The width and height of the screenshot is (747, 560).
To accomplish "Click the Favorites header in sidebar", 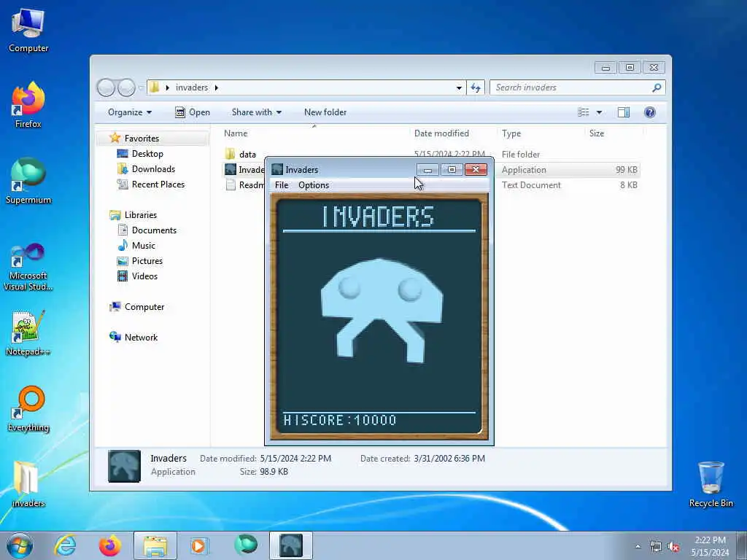I will coord(141,138).
